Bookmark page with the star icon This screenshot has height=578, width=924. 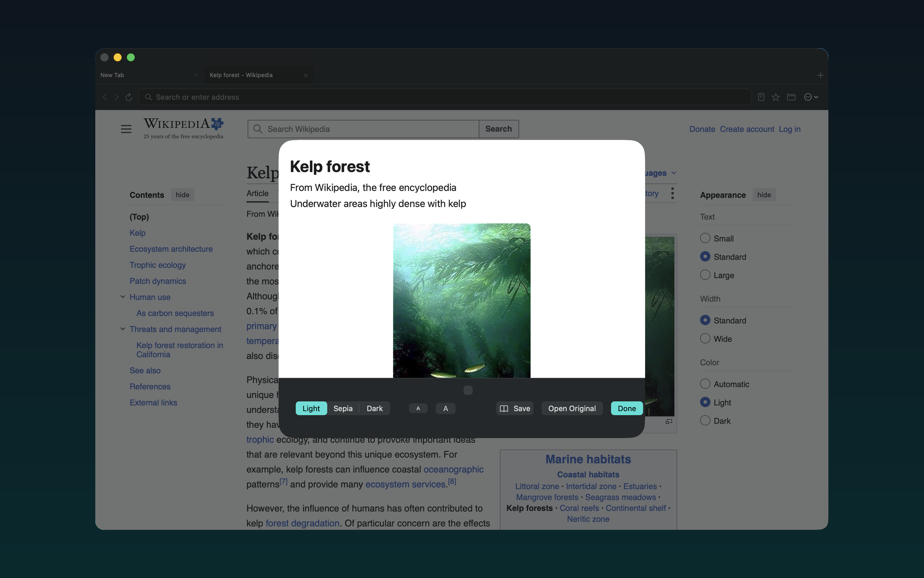point(775,97)
